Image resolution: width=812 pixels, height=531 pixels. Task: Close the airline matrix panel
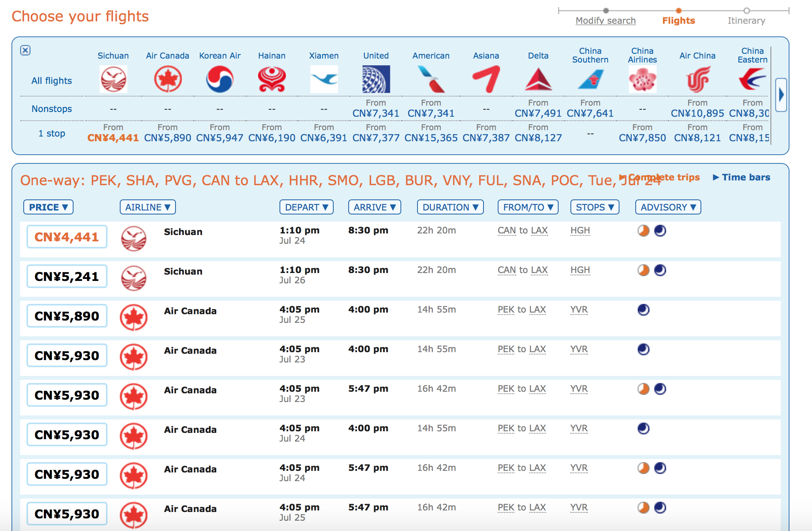coord(25,50)
